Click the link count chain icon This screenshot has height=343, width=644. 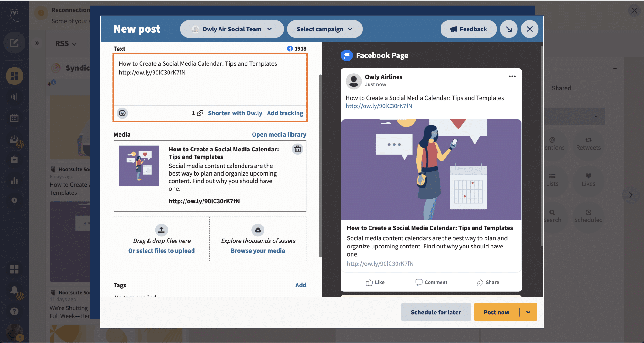tap(200, 113)
